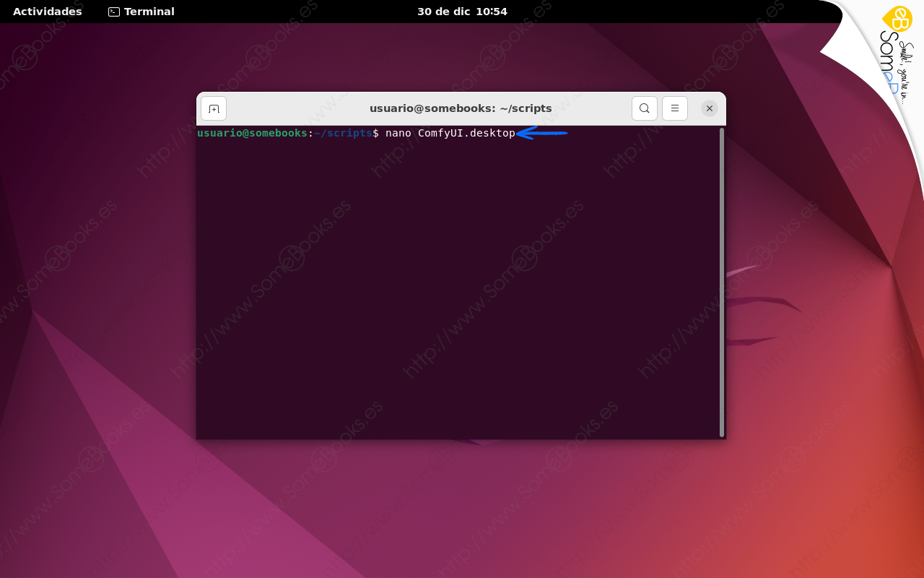Click the ~/scripts path in the prompt

pyautogui.click(x=342, y=133)
